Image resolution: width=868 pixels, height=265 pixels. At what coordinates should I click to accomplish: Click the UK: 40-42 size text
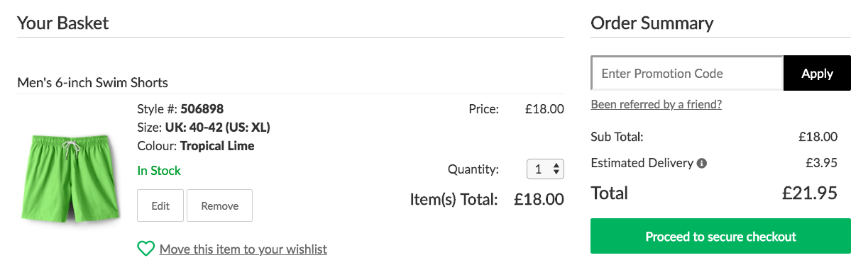coord(199,128)
